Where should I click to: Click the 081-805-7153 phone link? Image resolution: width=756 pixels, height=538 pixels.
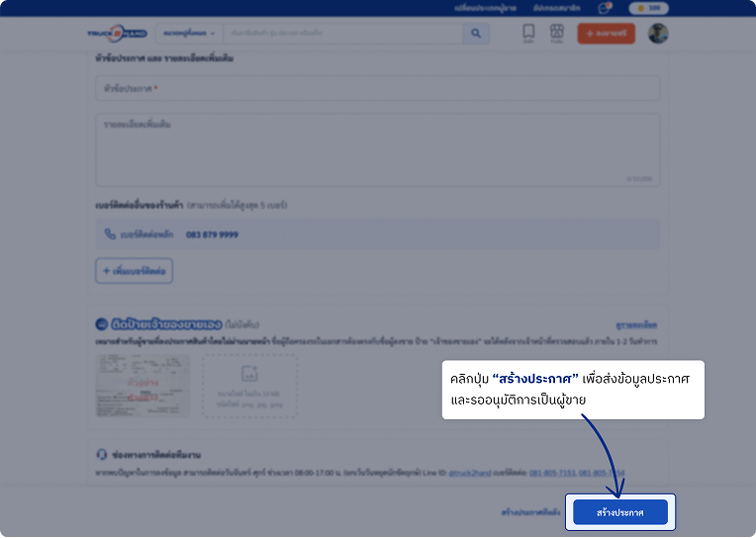point(552,473)
